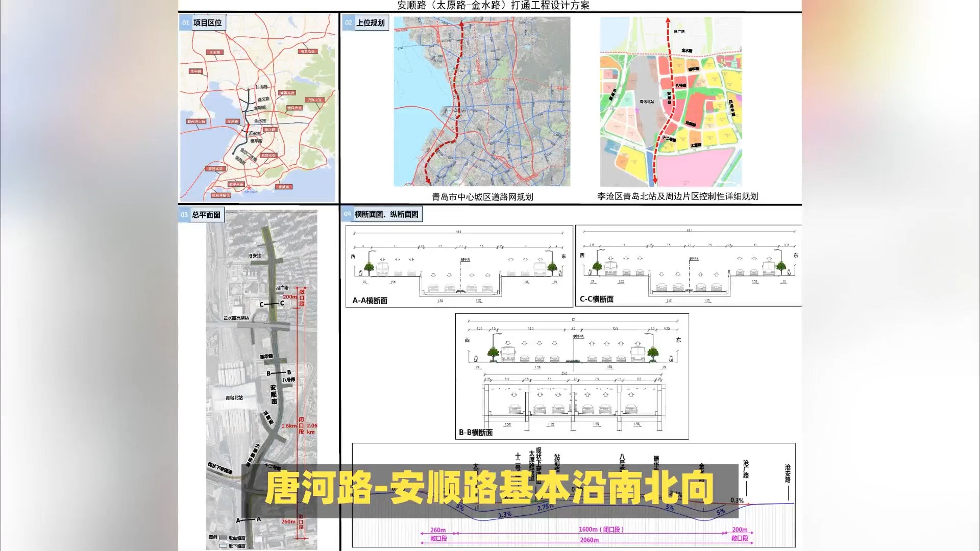The width and height of the screenshot is (980, 551).
Task: Click the 1.6km length label on site plan
Action: [x=289, y=425]
